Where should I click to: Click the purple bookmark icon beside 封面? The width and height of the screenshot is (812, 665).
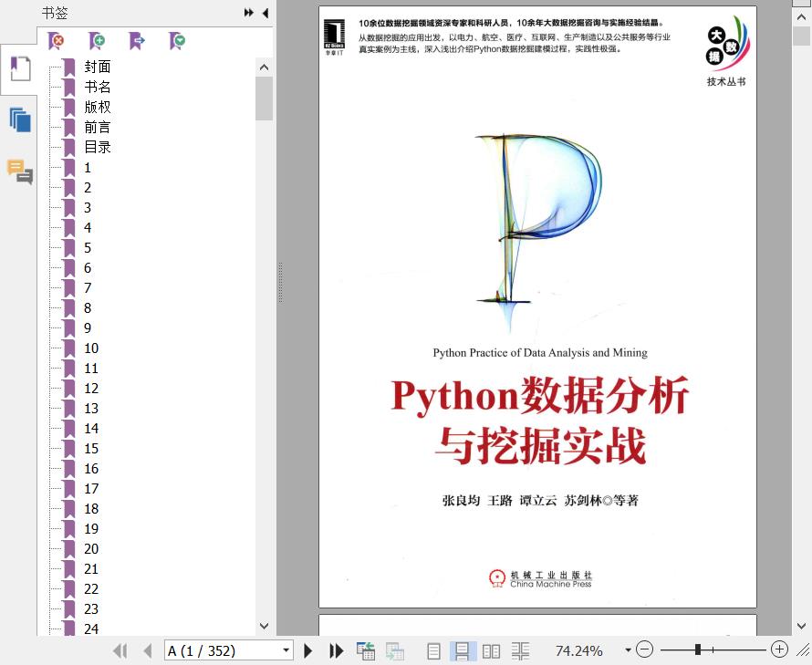68,68
